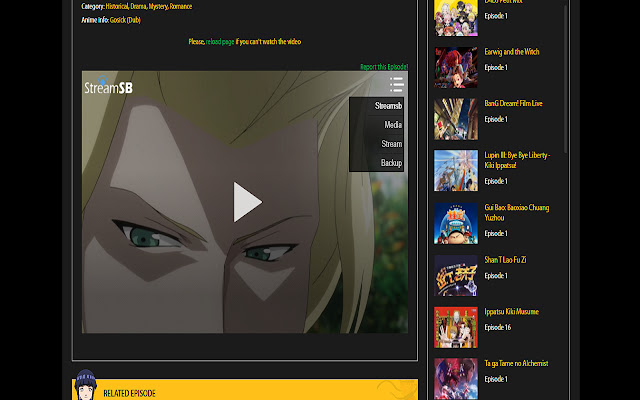Click the character avatar beside Related Episode

point(85,384)
